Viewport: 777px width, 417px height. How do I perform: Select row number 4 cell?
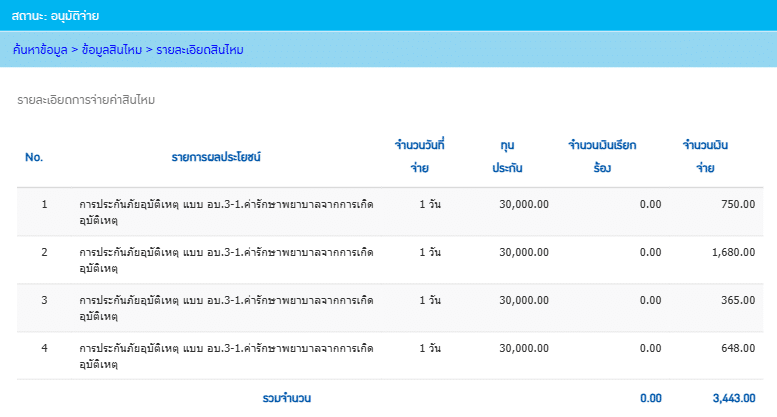click(45, 348)
